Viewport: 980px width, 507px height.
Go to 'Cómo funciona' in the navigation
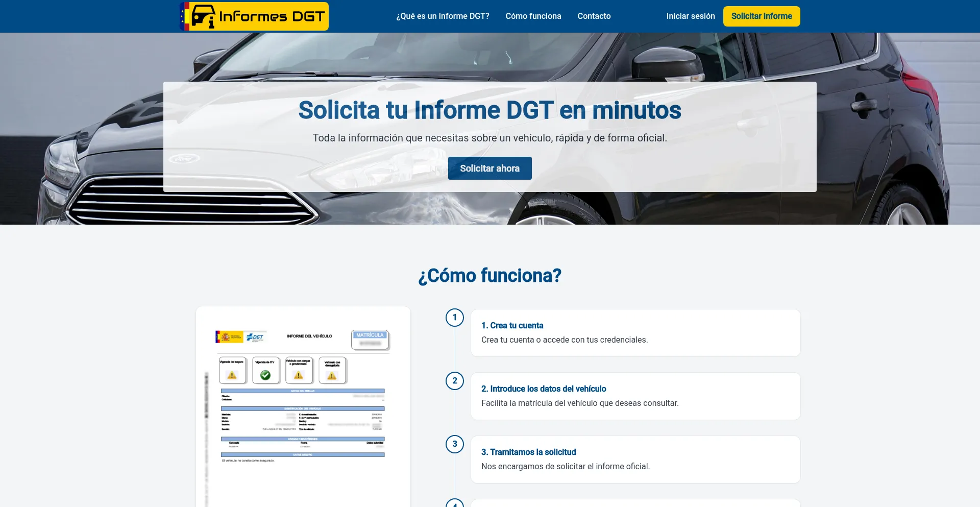[x=533, y=16]
